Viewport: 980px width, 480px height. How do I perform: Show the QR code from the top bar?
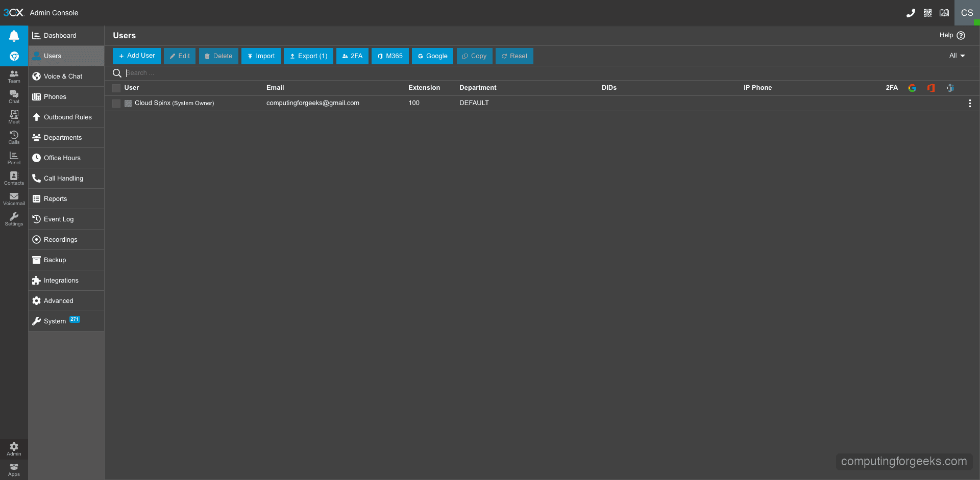pos(928,13)
